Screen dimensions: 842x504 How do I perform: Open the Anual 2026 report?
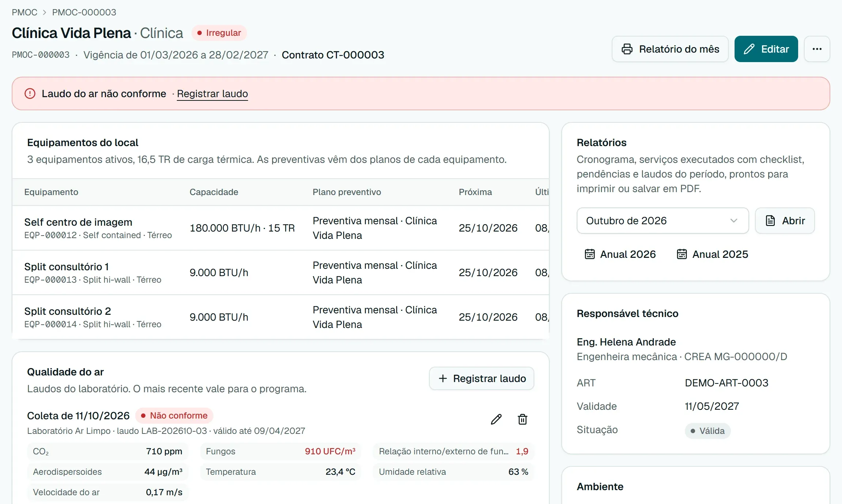pyautogui.click(x=620, y=254)
